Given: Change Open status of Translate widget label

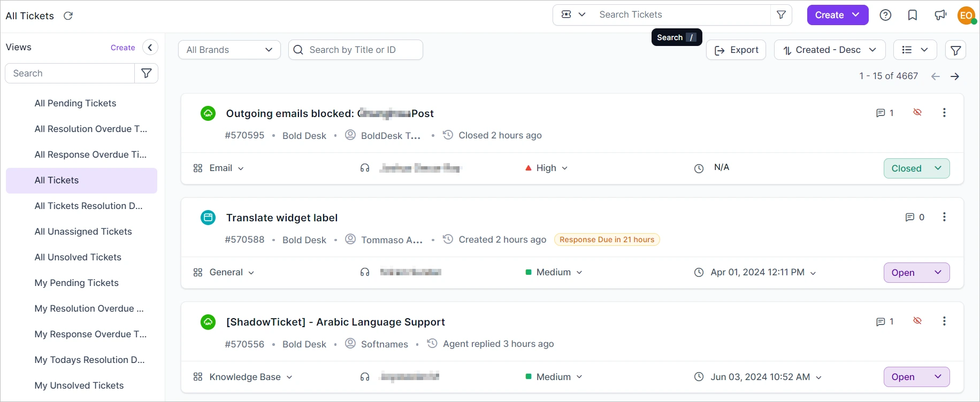Looking at the screenshot, I should click(916, 273).
